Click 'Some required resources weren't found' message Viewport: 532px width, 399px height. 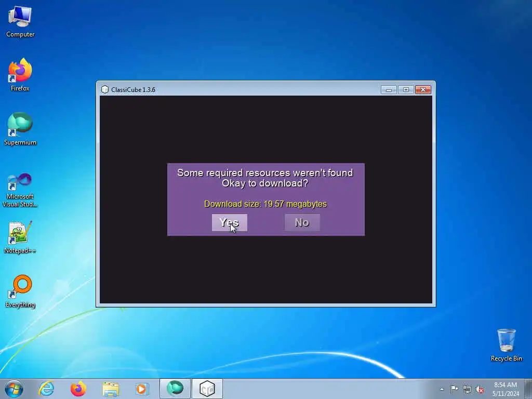265,172
